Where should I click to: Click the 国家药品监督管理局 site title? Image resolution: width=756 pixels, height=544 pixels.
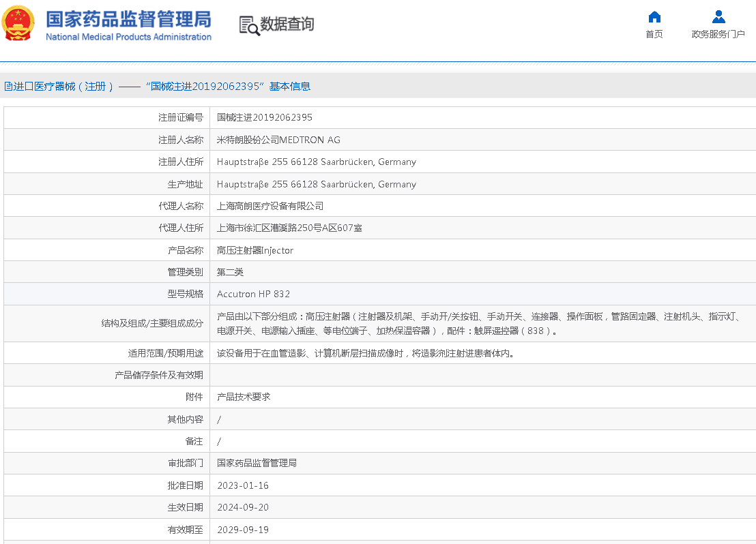tap(128, 18)
